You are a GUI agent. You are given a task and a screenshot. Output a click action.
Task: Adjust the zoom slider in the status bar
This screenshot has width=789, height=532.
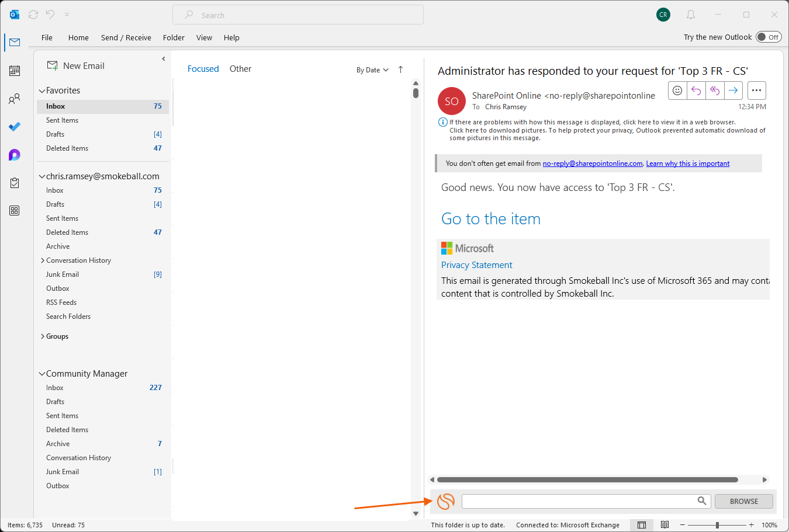(717, 525)
